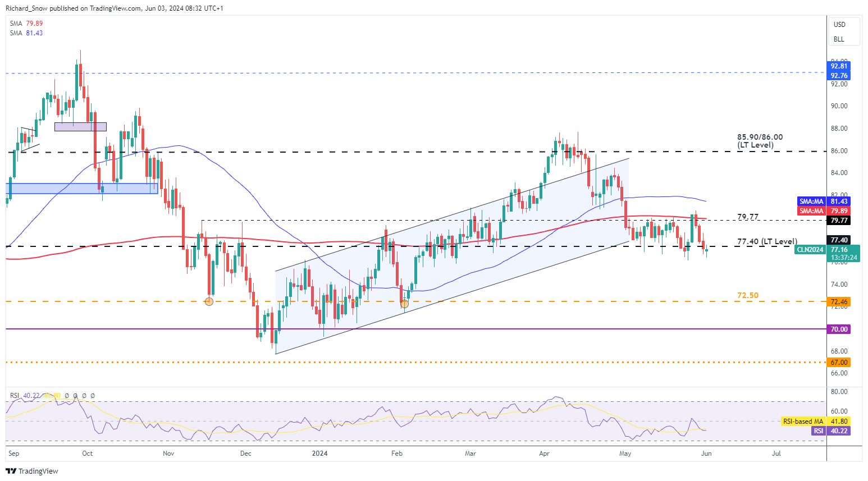Click the orange 72.50 annotation text

[x=748, y=295]
